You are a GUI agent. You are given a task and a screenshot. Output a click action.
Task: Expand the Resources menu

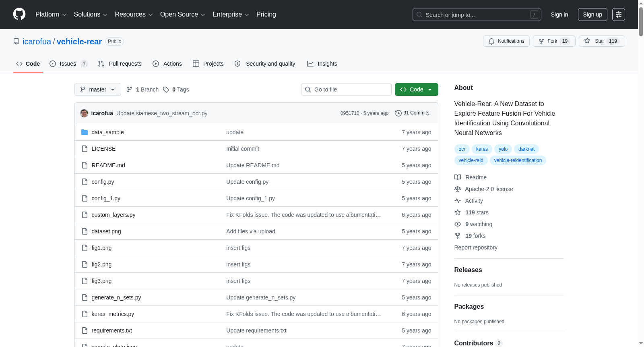tap(134, 15)
